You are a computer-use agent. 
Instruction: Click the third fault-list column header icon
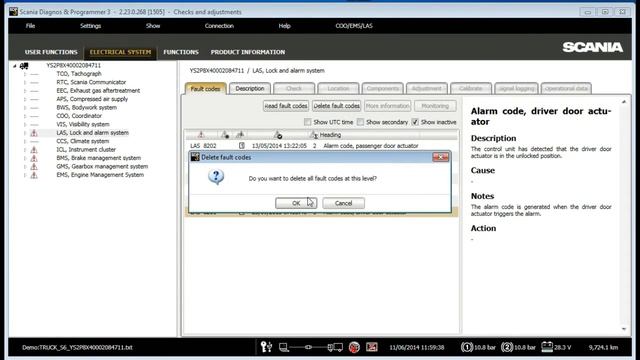(240, 134)
